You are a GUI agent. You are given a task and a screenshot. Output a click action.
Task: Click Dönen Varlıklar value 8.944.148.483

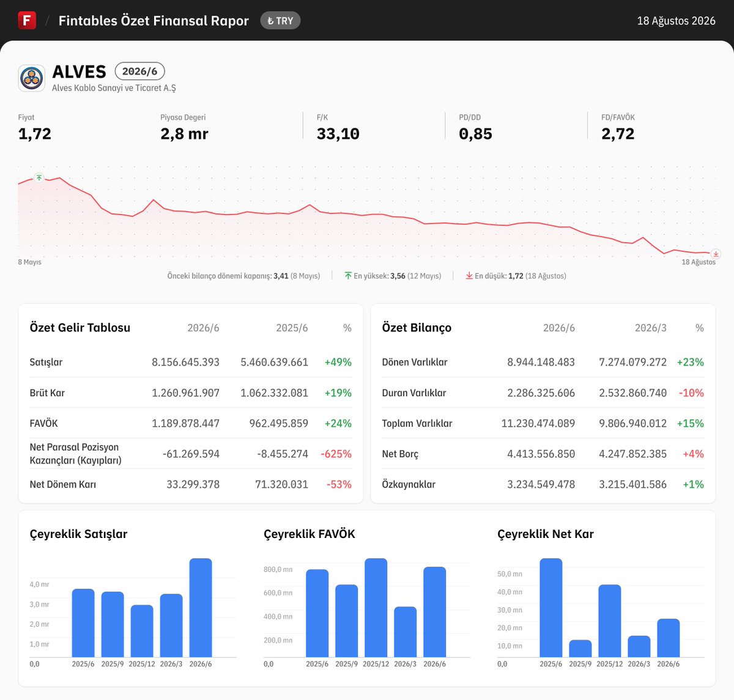[x=541, y=362]
